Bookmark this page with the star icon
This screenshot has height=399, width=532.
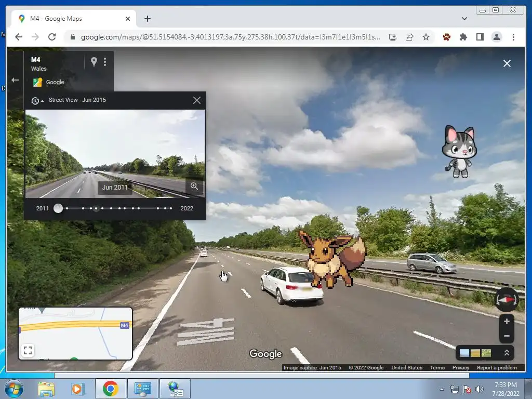(x=426, y=37)
